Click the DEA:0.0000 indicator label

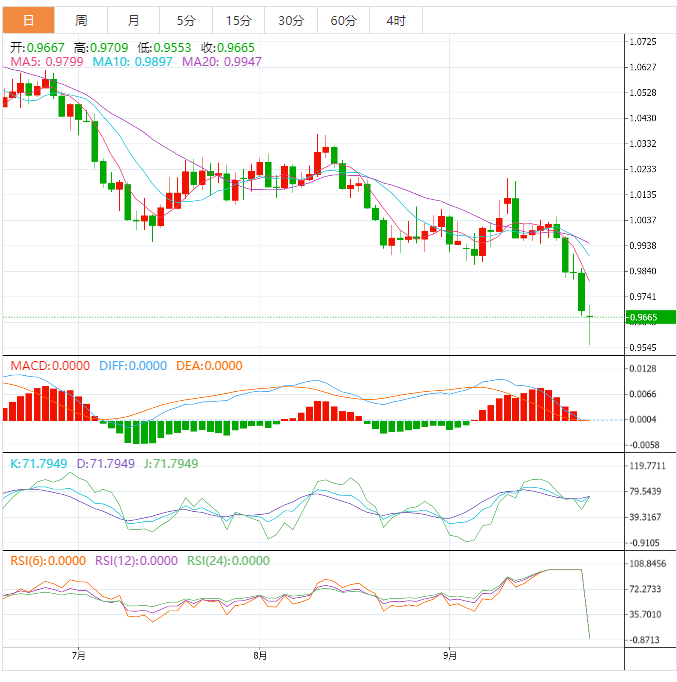(x=209, y=366)
